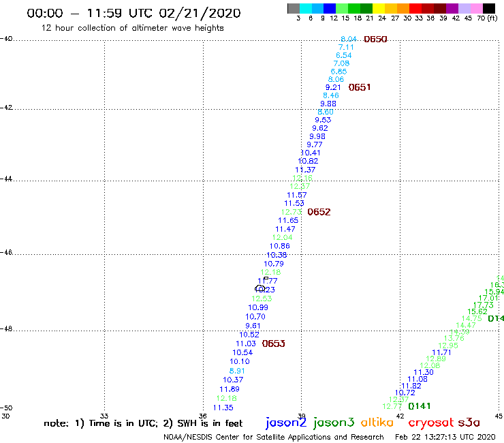The width and height of the screenshot is (504, 443).
Task: Click the 12.73 wave height value
Action: 292,212
